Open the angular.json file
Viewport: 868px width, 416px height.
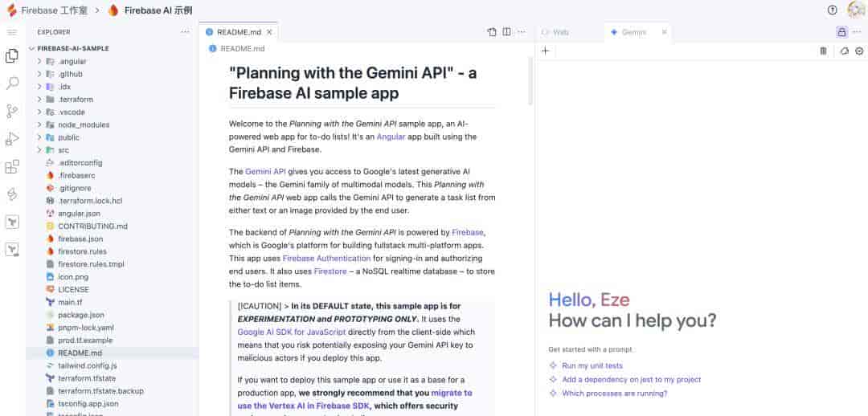pyautogui.click(x=112, y=214)
